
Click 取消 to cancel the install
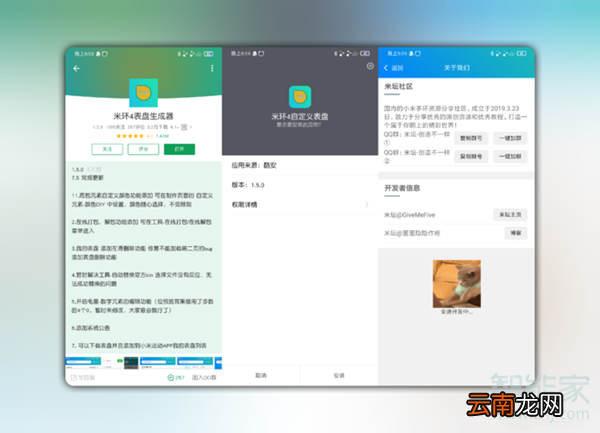pyautogui.click(x=261, y=376)
